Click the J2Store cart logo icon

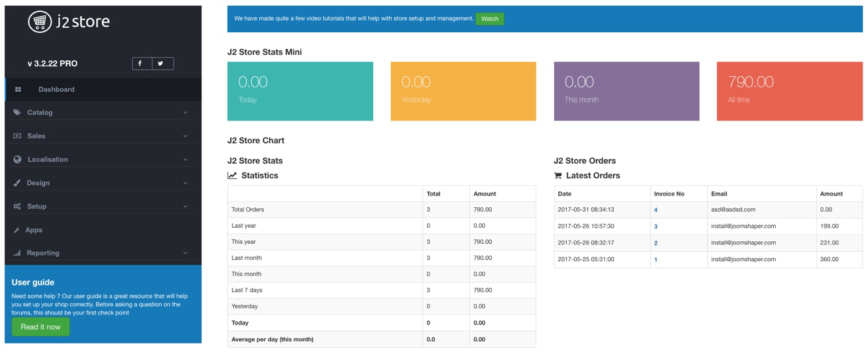(x=40, y=22)
